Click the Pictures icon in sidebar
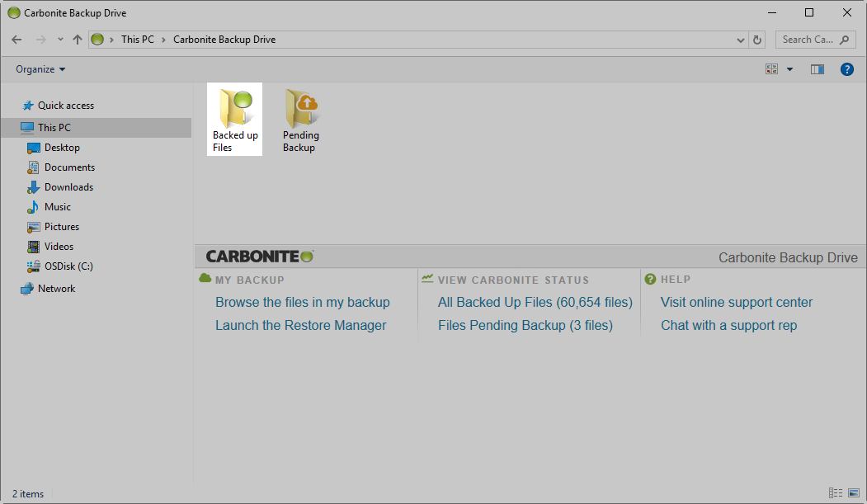Image resolution: width=867 pixels, height=504 pixels. coord(33,227)
